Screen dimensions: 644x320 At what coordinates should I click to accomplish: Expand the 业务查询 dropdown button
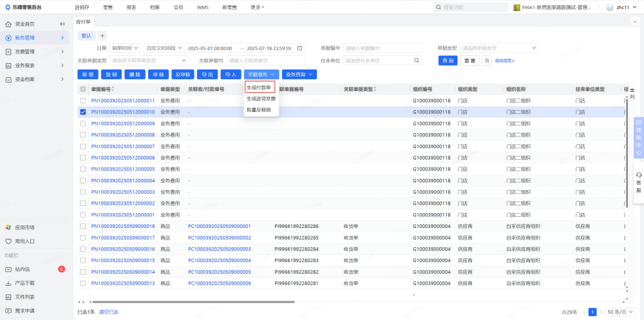coord(299,75)
